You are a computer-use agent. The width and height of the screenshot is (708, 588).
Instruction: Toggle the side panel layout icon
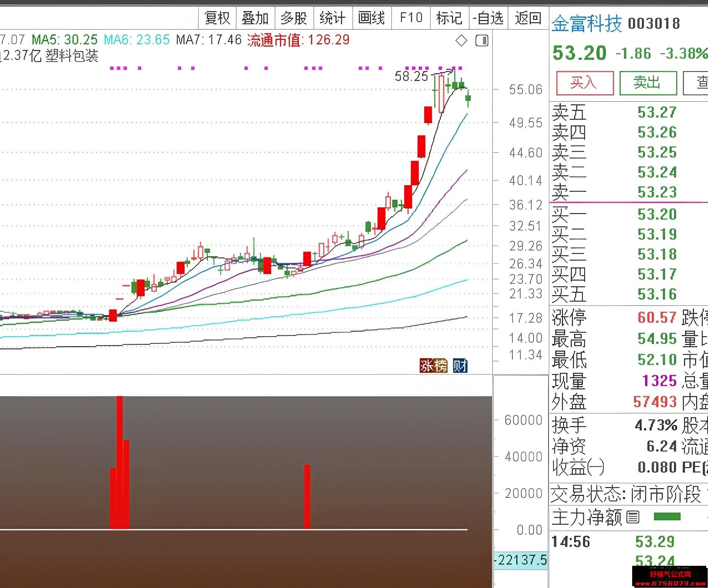(482, 41)
